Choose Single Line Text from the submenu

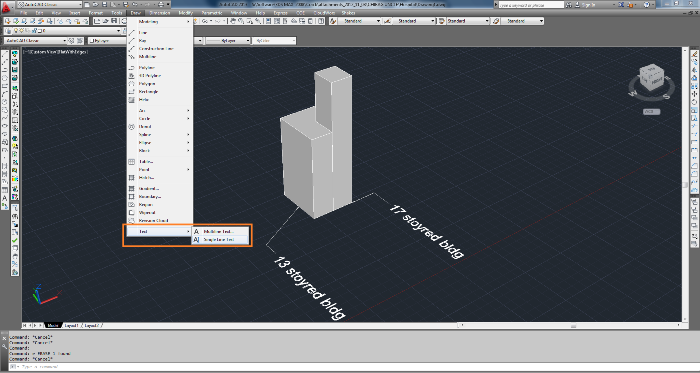coord(220,240)
